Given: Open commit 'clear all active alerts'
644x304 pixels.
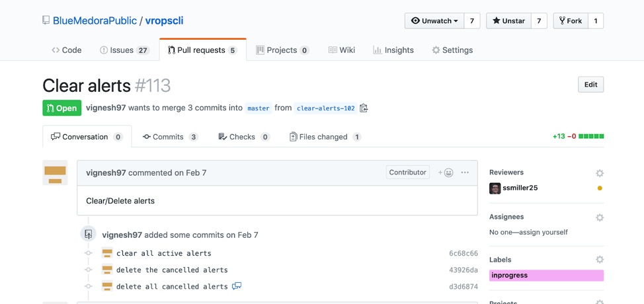Looking at the screenshot, I should (164, 253).
